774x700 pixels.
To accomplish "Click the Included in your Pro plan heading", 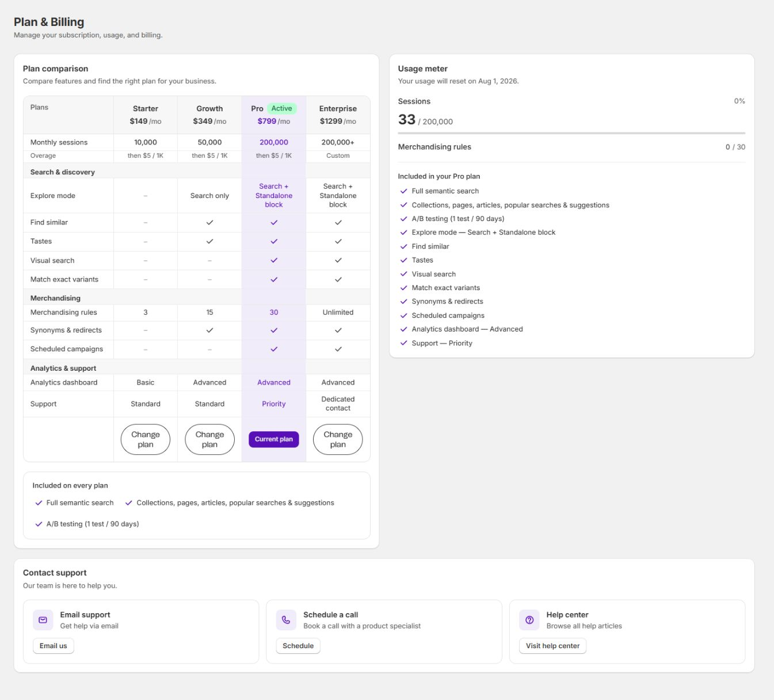I will tap(439, 176).
